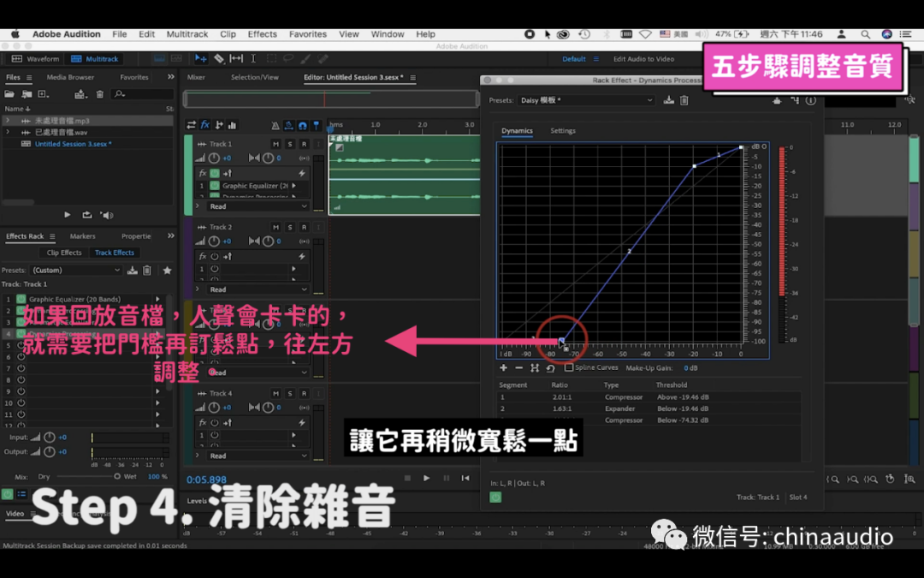The image size is (924, 578).
Task: Click the star favorite icon in Effects Rack
Action: pos(168,270)
